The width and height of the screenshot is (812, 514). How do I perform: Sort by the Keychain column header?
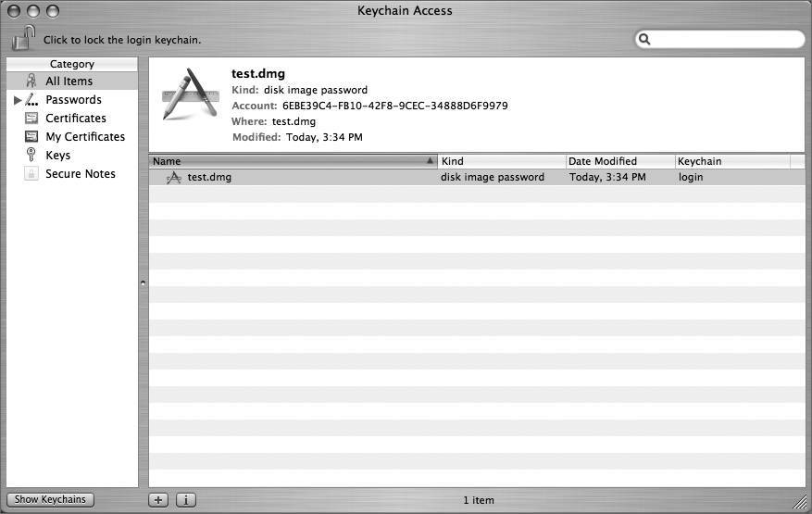coord(732,161)
